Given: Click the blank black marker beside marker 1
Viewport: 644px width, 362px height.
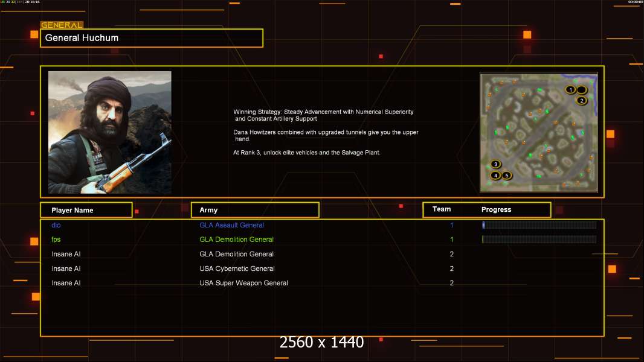Looking at the screenshot, I should pyautogui.click(x=582, y=90).
